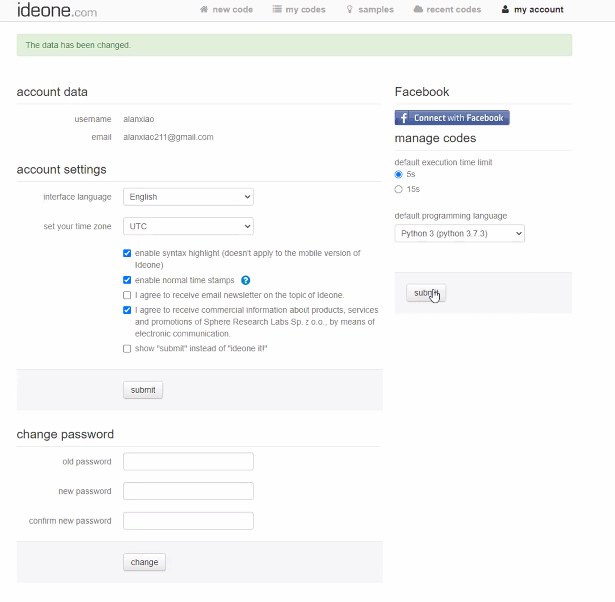The height and width of the screenshot is (602, 615).
Task: Click the user icon beside my account
Action: pos(505,9)
